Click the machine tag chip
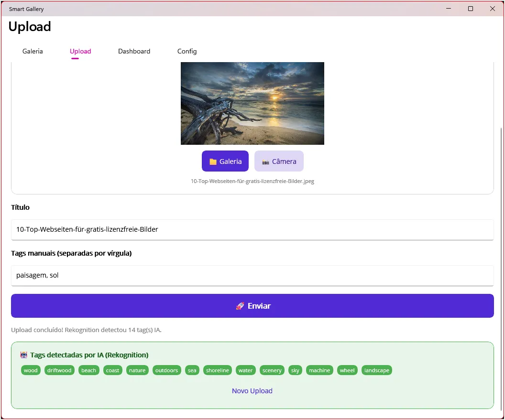 tap(319, 370)
